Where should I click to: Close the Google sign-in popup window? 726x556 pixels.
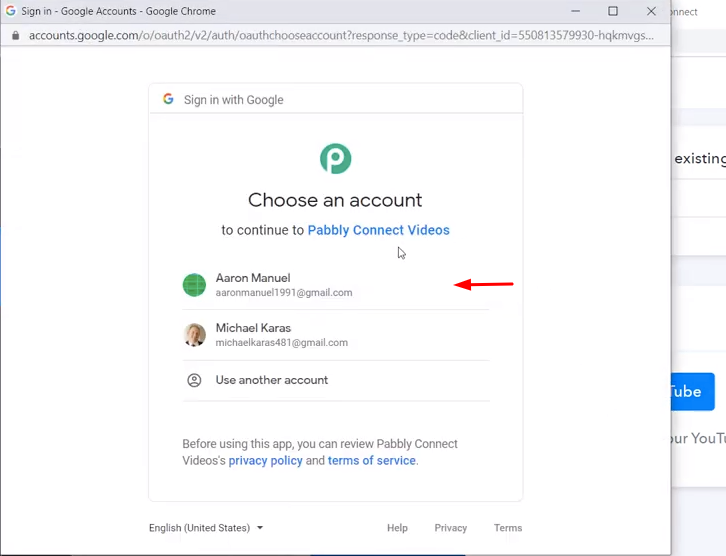[651, 11]
